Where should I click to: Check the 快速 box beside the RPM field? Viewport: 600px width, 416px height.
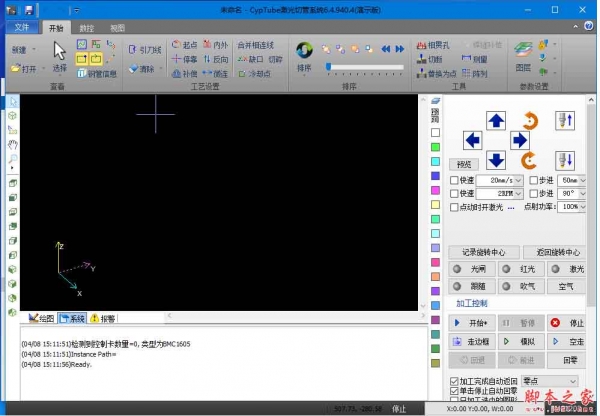click(454, 193)
